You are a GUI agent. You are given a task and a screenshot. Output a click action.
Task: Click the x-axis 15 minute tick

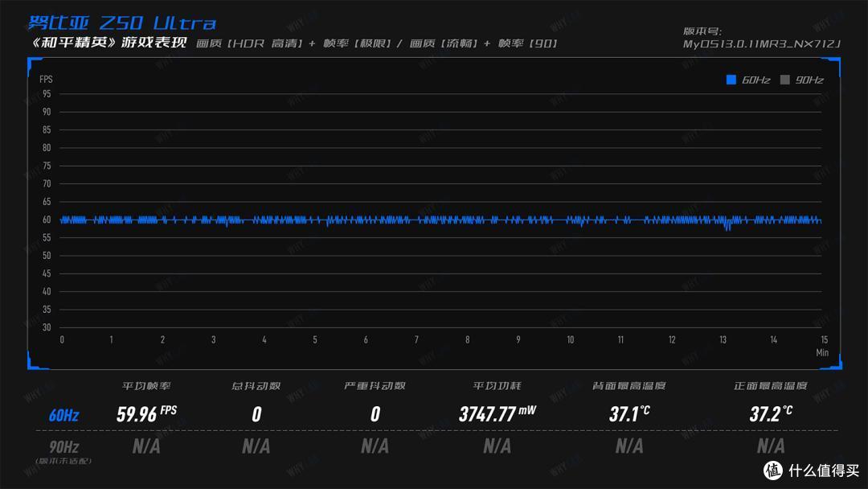(825, 340)
